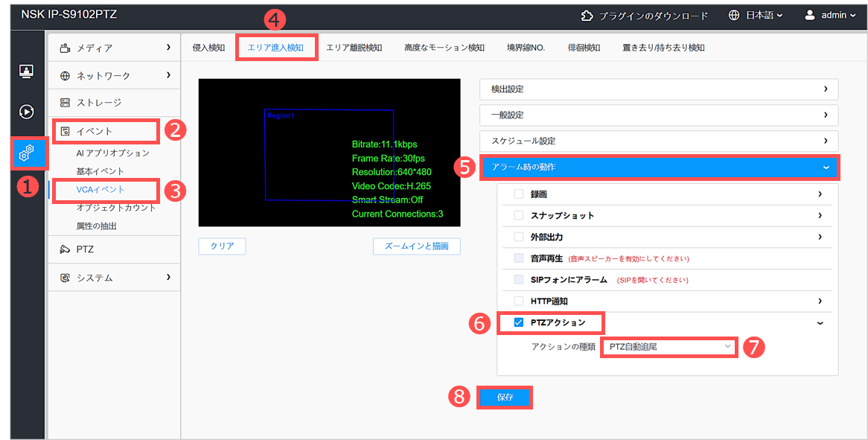Select the settings gear icon in sidebar
Screen dimensions: 868x440
pos(26,153)
